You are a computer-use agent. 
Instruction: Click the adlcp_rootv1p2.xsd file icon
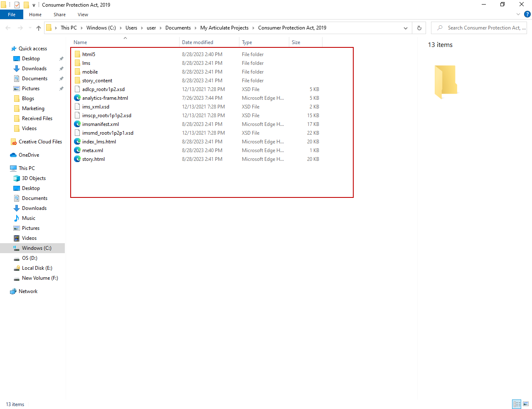point(77,89)
